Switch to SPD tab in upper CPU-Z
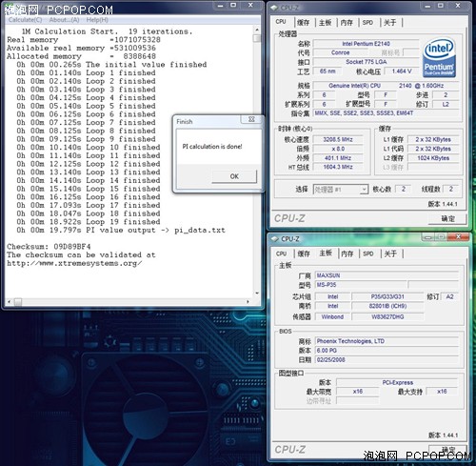 [367, 22]
